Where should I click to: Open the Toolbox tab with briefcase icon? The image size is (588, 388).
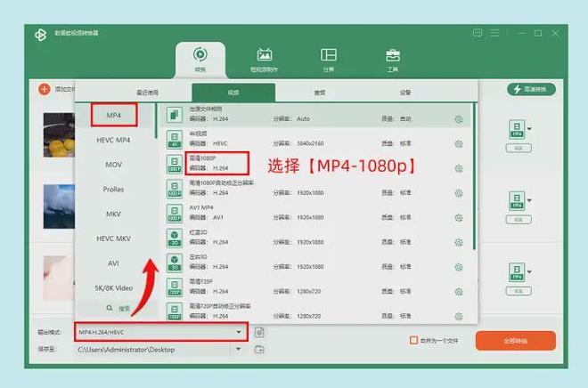click(x=393, y=60)
